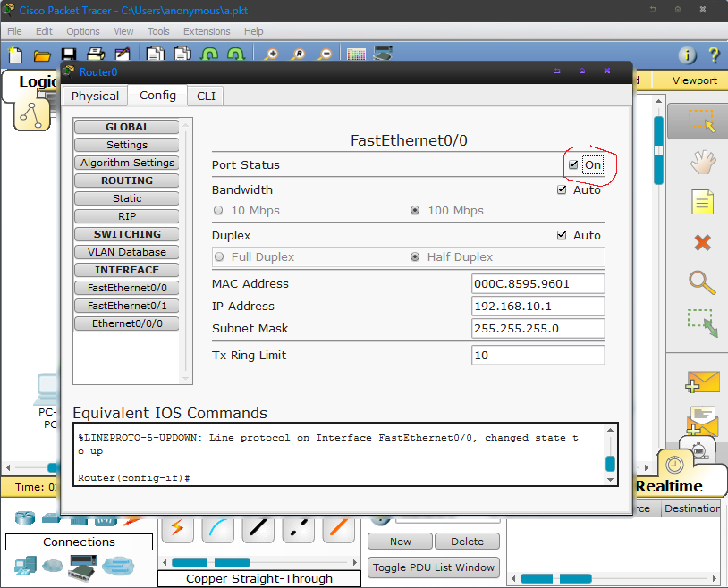Screen dimensions: 728x588
Task: Click the workspace vertical scrollbar up arrow
Action: (658, 101)
